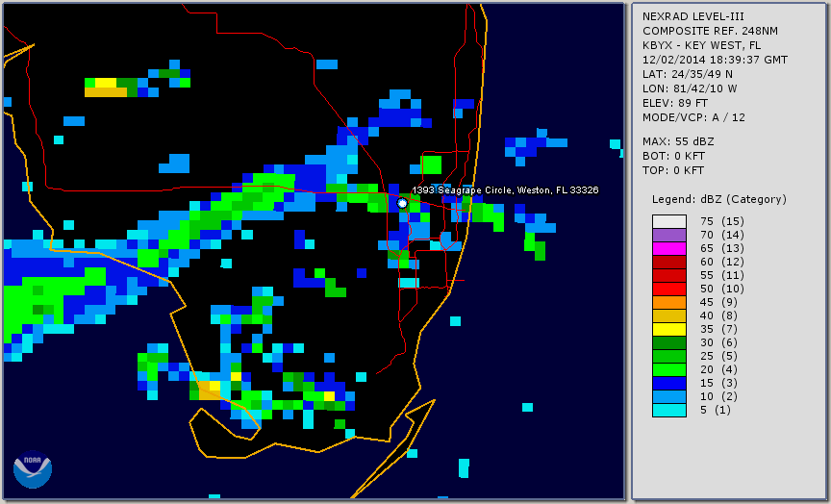Viewport: 831px width, 504px height.
Task: Select the 5 dBZ cyan legend swatch
Action: click(x=669, y=410)
